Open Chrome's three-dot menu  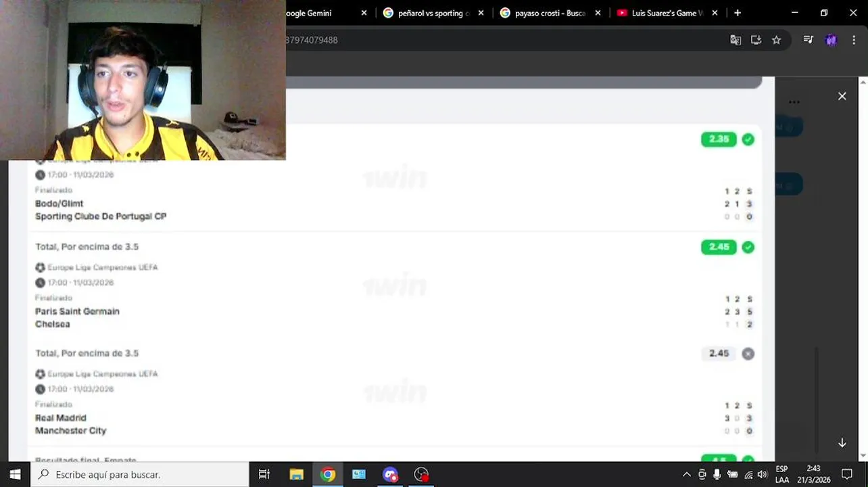point(854,40)
